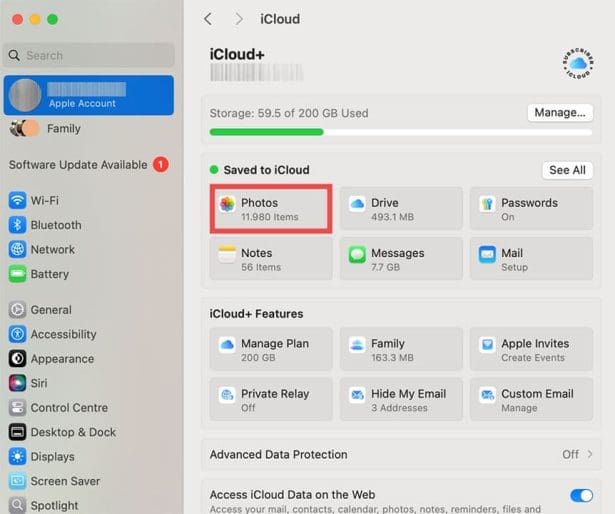Viewport: 615px width, 514px height.
Task: Click the storage usage progress bar
Action: pos(401,132)
